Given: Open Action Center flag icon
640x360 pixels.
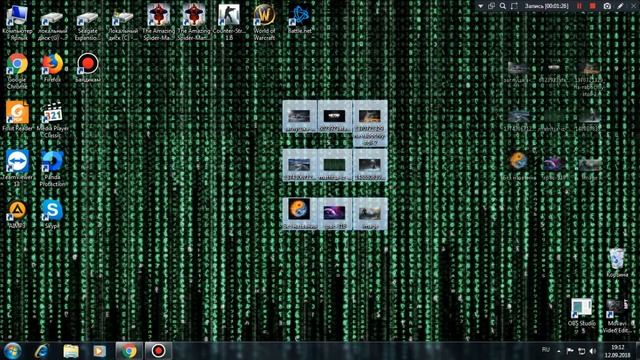Looking at the screenshot, I should (570, 351).
